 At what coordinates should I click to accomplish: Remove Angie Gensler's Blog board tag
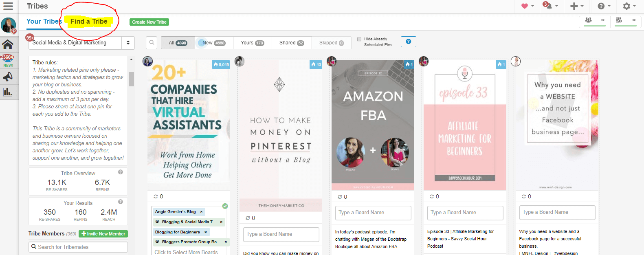pos(201,212)
